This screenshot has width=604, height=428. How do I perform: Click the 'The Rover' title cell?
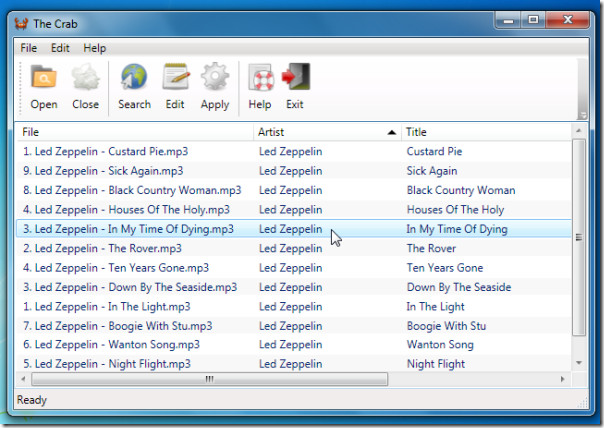(x=431, y=248)
